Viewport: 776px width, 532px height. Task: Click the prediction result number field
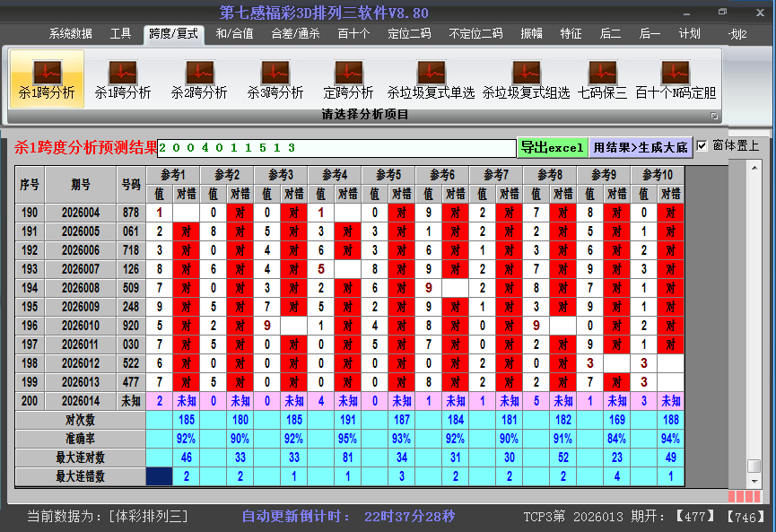point(336,147)
